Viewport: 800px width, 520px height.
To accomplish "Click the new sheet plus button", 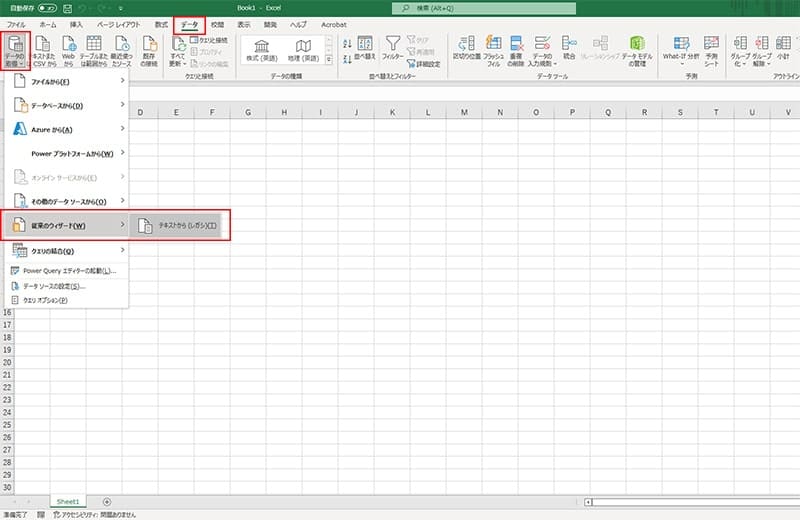I will coord(107,501).
